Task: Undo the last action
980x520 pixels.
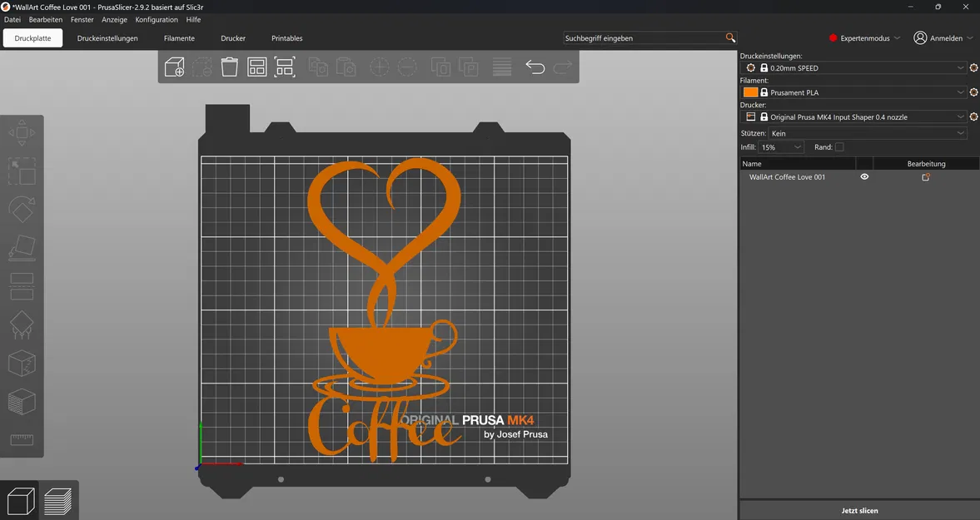Action: coord(535,67)
